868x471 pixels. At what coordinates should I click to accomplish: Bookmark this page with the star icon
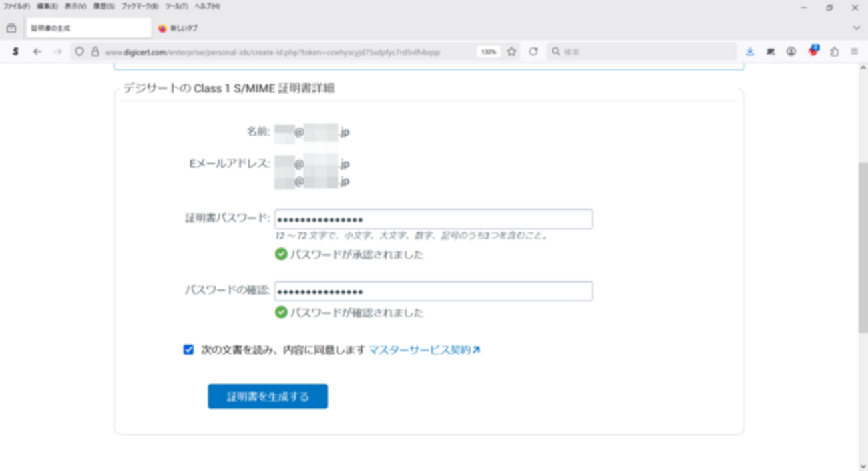coord(512,51)
